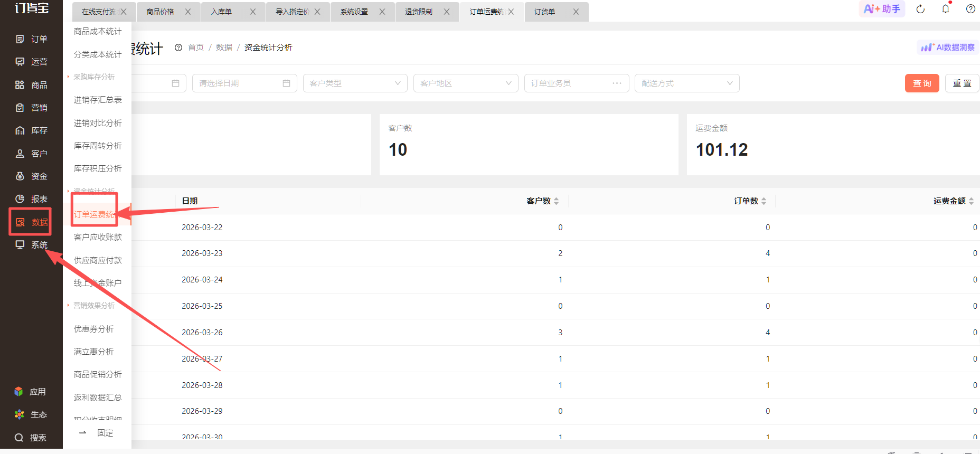This screenshot has width=980, height=454.
Task: Open the AI+助手 assistant
Action: pos(882,9)
